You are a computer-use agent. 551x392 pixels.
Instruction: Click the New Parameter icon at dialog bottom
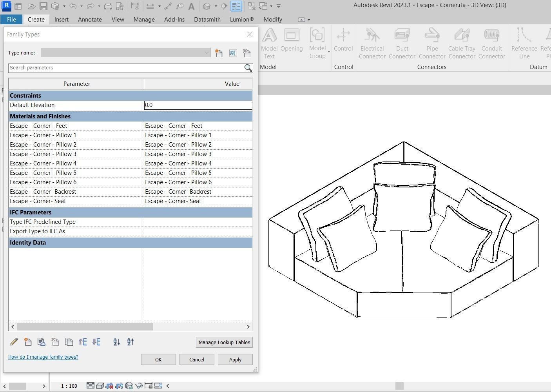click(28, 342)
